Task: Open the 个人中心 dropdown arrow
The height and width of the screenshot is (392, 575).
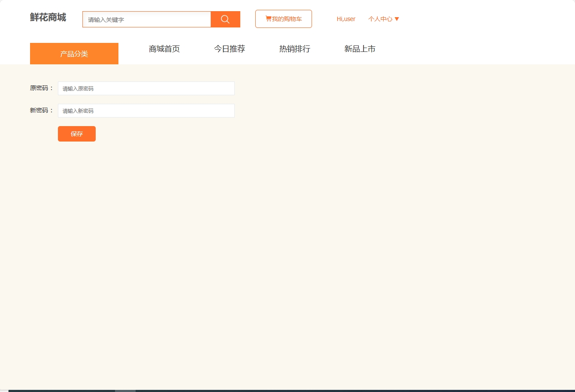Action: pyautogui.click(x=397, y=19)
